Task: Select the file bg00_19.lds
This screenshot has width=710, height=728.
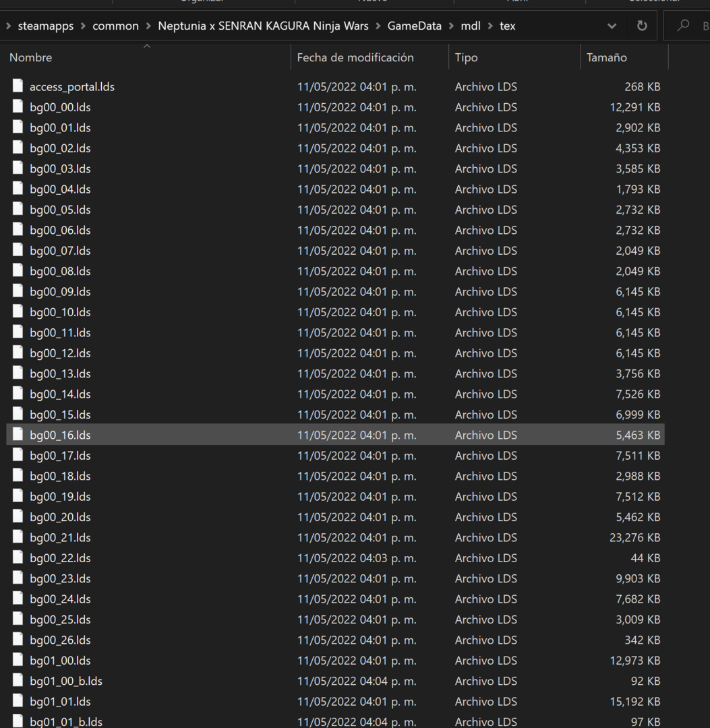Action: [x=60, y=496]
